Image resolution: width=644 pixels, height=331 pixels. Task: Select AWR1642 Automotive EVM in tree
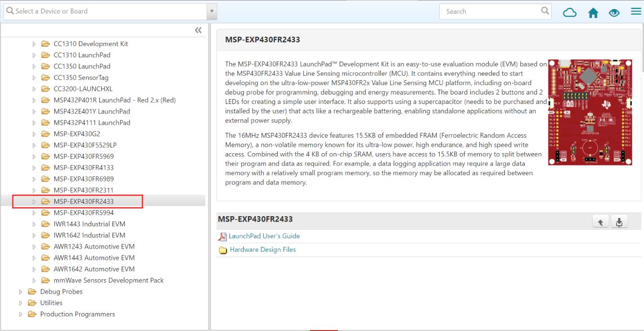pyautogui.click(x=94, y=269)
